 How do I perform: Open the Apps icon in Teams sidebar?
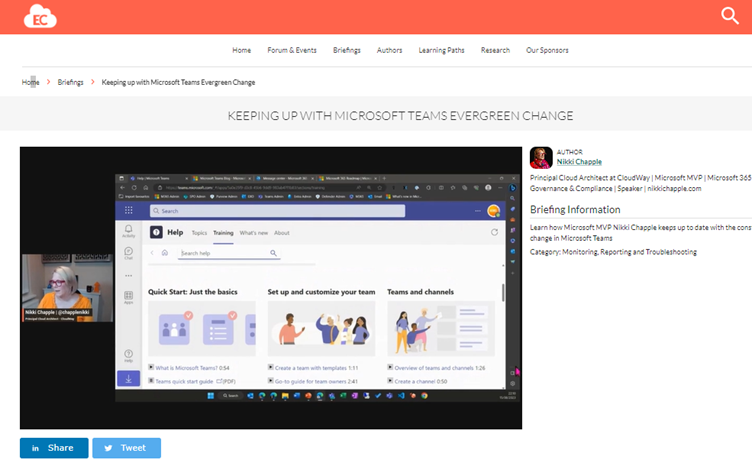[129, 297]
